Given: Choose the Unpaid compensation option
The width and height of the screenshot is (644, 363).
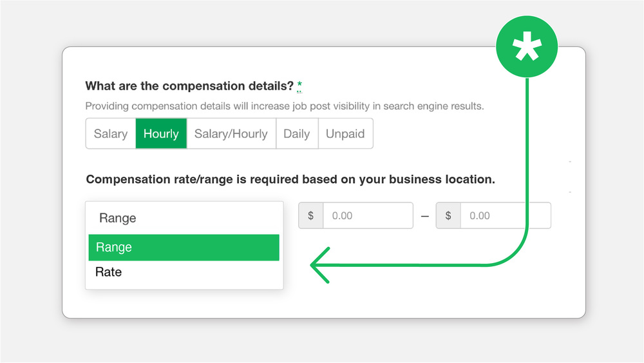Looking at the screenshot, I should pyautogui.click(x=345, y=133).
